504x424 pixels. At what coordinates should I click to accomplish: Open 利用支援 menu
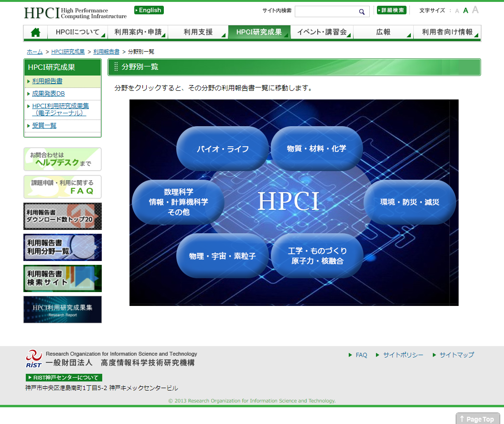coord(198,32)
